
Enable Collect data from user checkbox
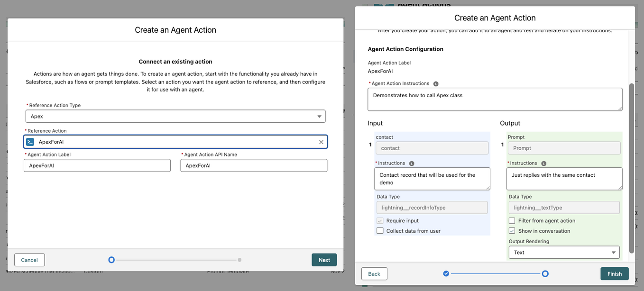coord(380,231)
